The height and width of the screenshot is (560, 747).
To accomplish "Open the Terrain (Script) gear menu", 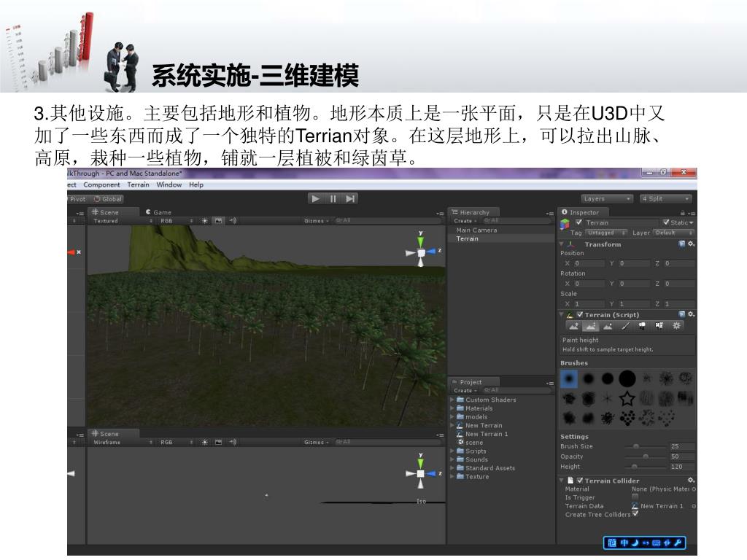I will coord(691,314).
